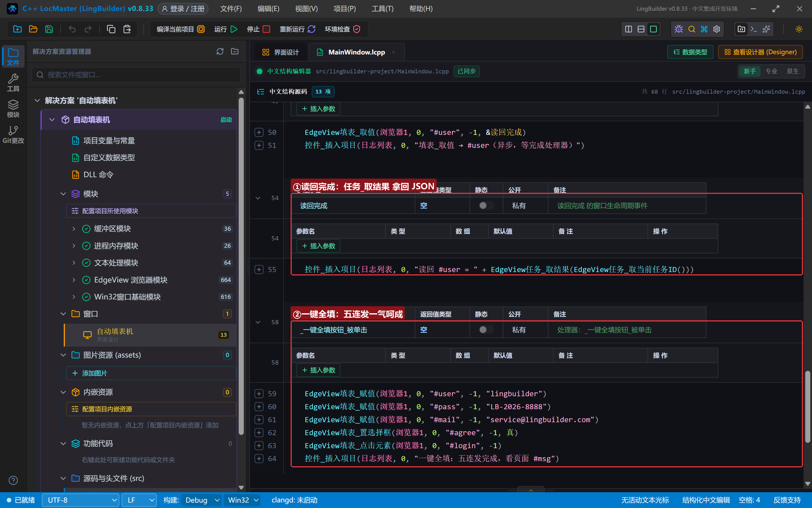Viewport: 812px width, 508px height.
Task: Collapse function block at line 58
Action: coord(258,322)
